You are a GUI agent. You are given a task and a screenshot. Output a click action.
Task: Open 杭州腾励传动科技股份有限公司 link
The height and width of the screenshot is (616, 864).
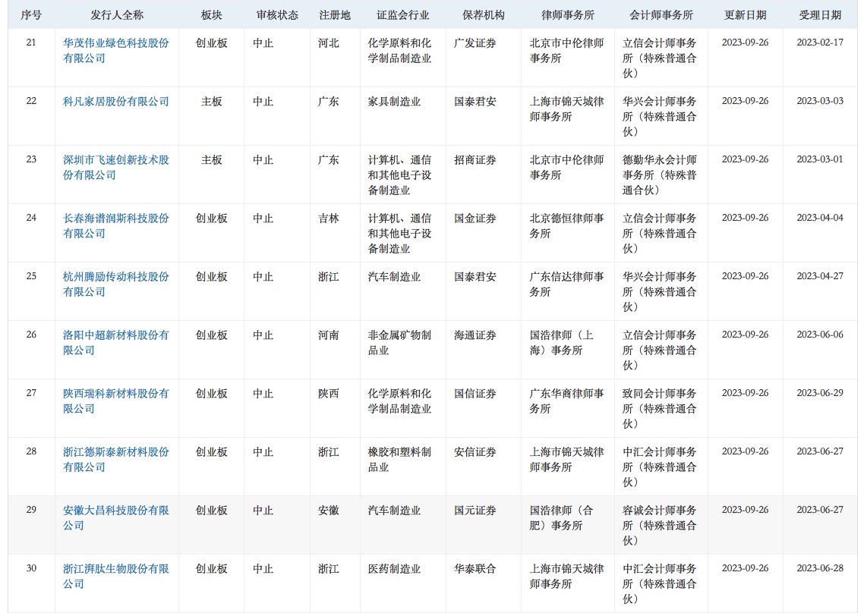115,284
